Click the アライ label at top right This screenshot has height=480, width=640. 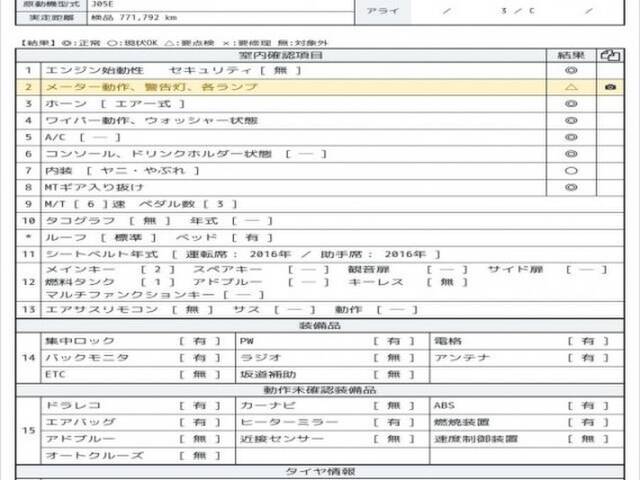[382, 11]
